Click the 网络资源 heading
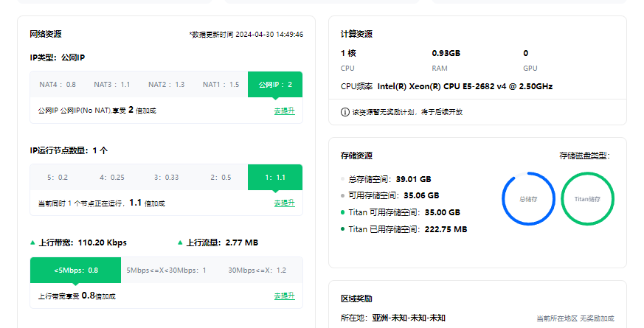 coord(46,34)
